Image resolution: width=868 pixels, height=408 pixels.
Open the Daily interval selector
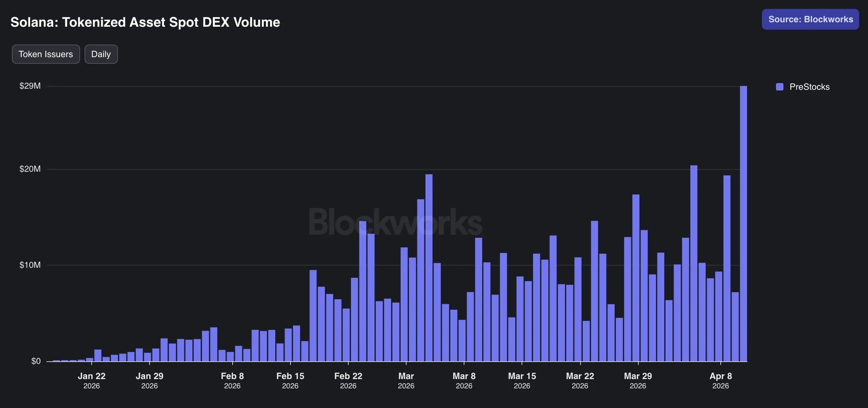pos(101,54)
